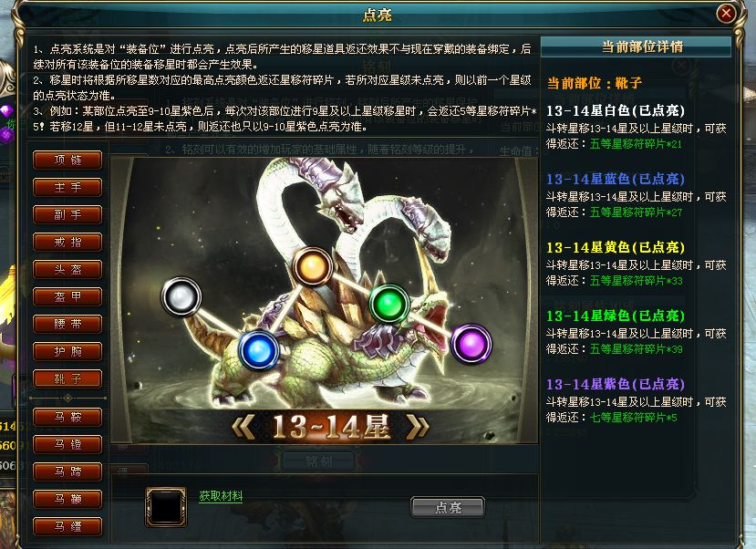Select the green orb star node
This screenshot has height=549, width=756.
389,304
